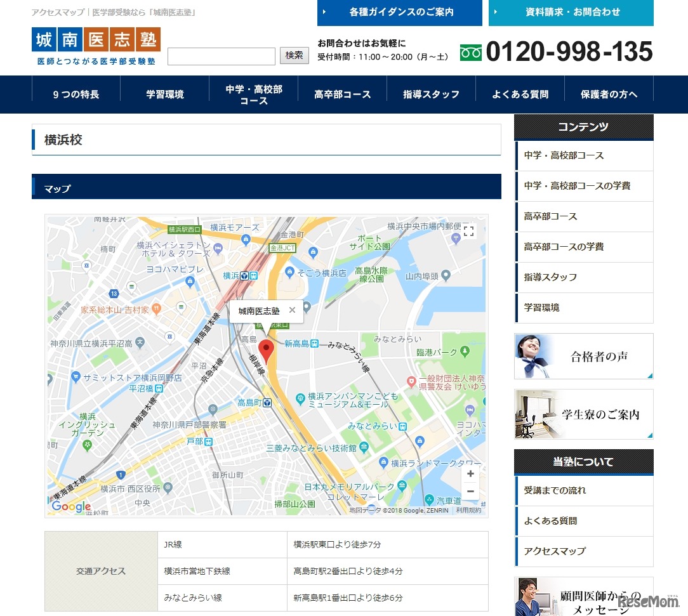Open the 合格者の声 banner
688x616 pixels.
tap(584, 357)
